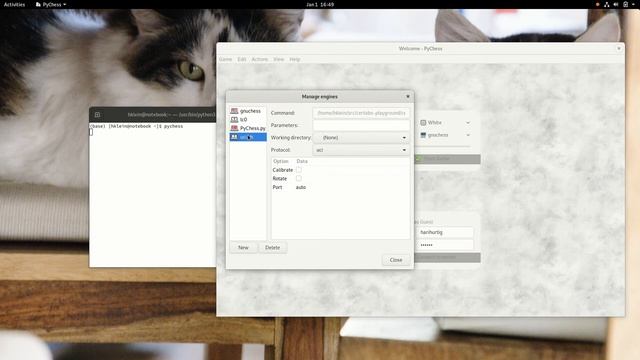The height and width of the screenshot is (360, 640).
Task: Click the Parameters input field
Action: click(361, 125)
